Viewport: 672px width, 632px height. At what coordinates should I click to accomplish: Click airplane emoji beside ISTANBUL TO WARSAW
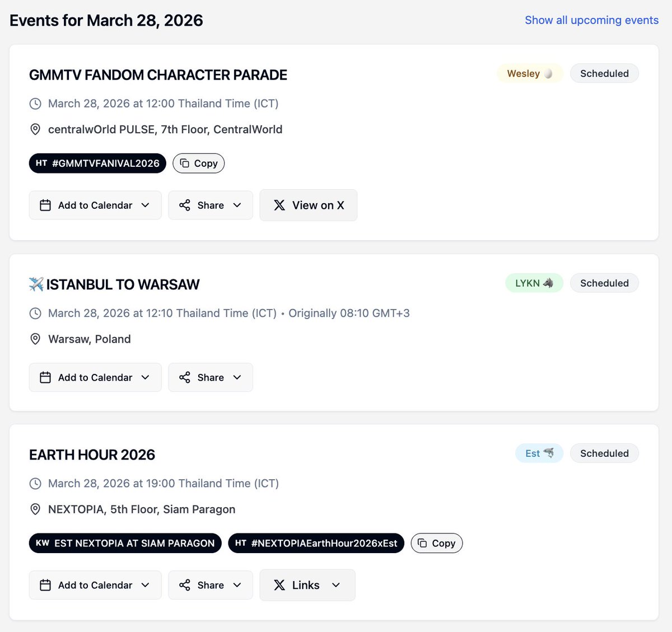pyautogui.click(x=36, y=284)
